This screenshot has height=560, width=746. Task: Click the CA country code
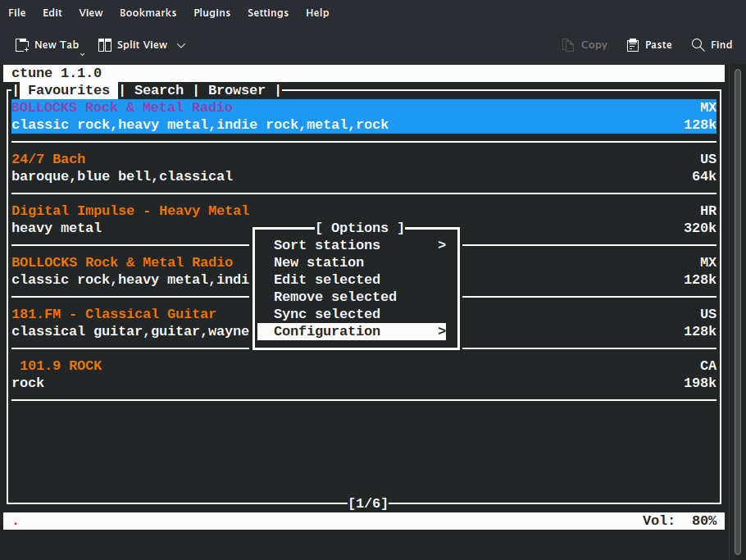[708, 366]
